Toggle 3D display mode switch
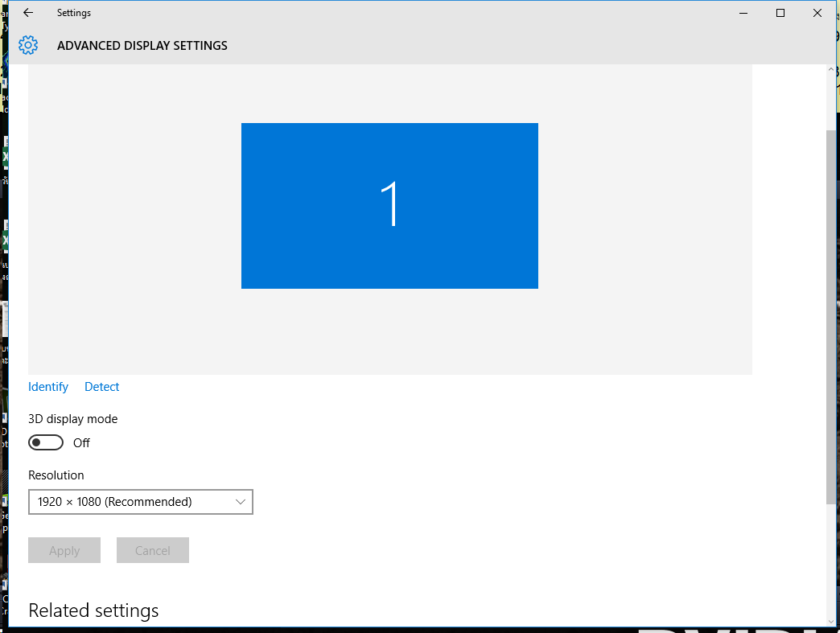 (46, 443)
